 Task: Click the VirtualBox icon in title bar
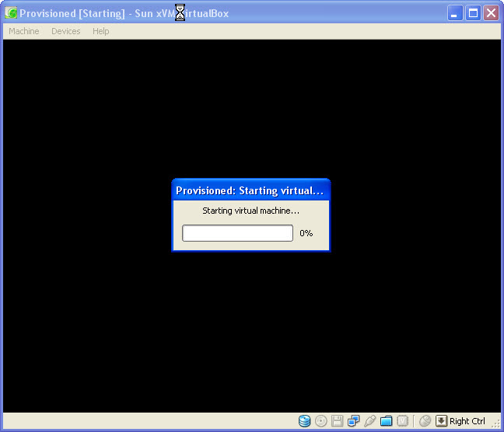click(11, 13)
